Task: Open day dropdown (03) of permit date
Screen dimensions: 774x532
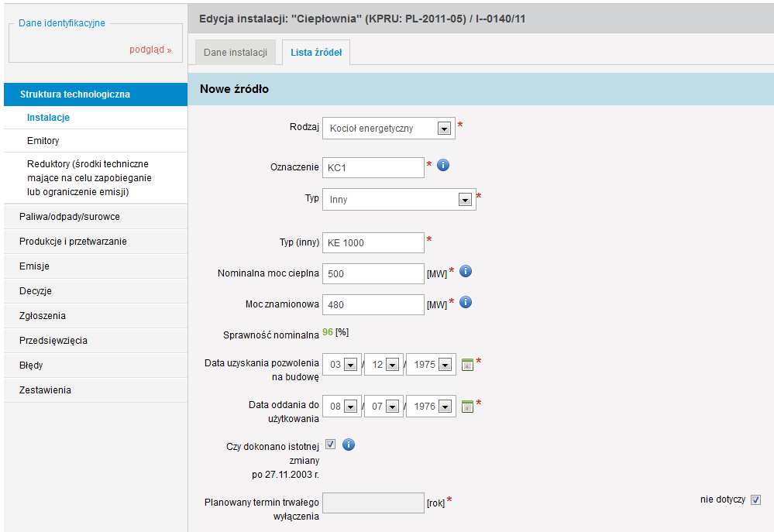Action: click(342, 365)
